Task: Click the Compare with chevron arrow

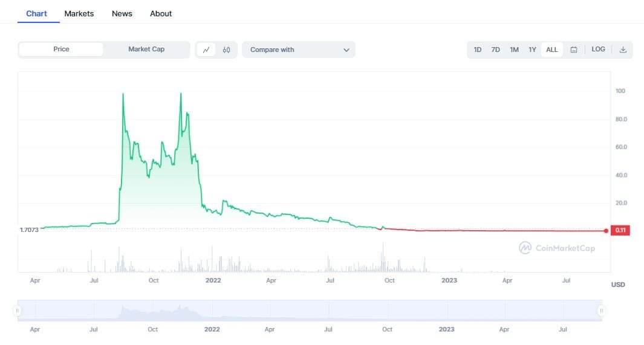Action: coord(346,50)
